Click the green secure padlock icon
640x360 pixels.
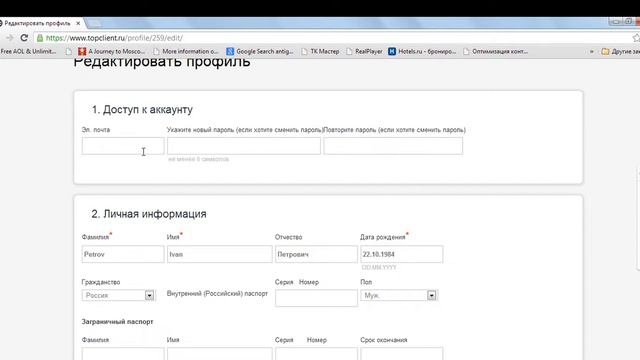40,38
